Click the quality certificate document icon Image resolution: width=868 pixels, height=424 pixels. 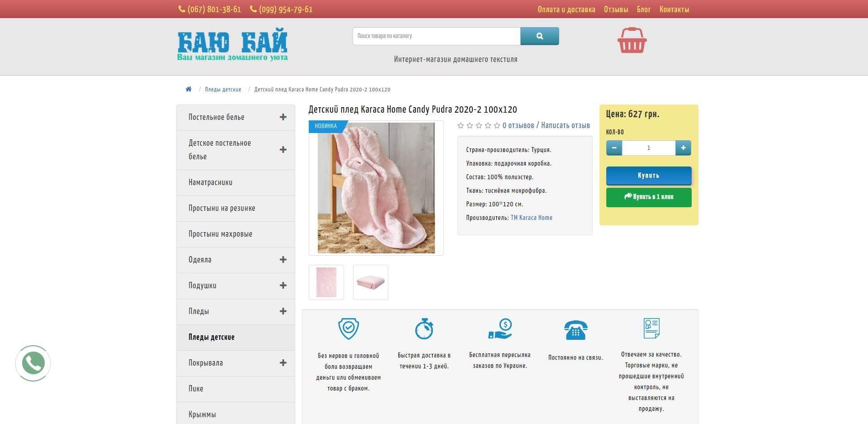click(x=651, y=328)
